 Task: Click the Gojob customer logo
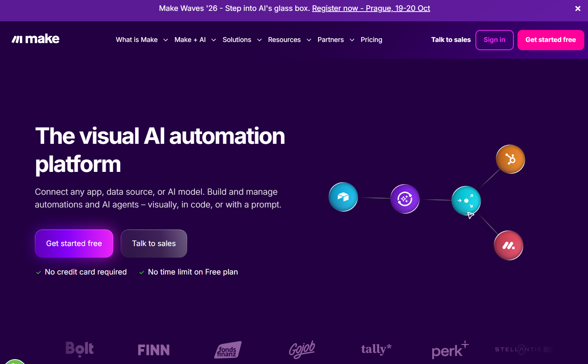click(302, 349)
